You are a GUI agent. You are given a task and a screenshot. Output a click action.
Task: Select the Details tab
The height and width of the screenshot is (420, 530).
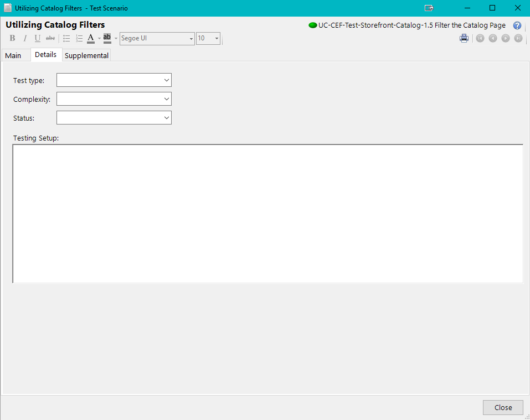45,55
